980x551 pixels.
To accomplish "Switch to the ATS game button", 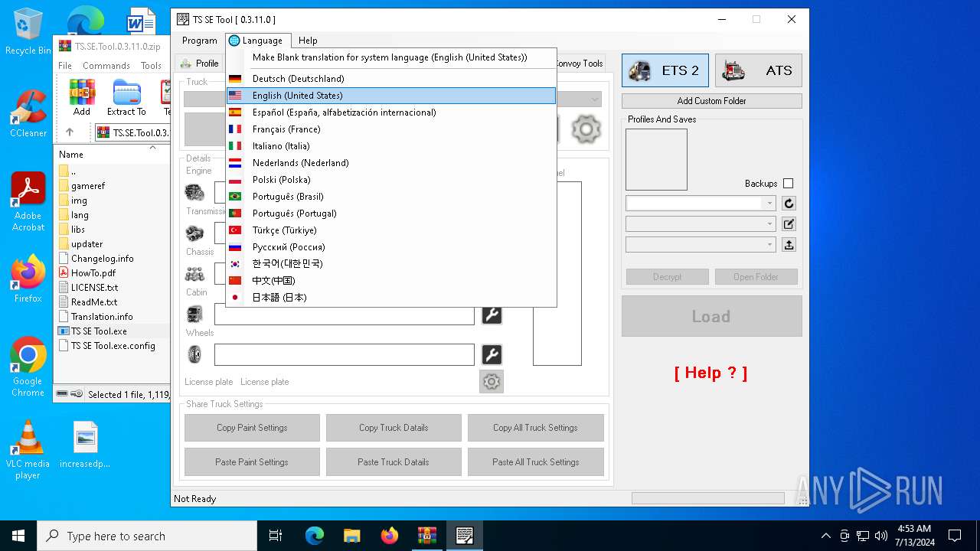I will (759, 70).
